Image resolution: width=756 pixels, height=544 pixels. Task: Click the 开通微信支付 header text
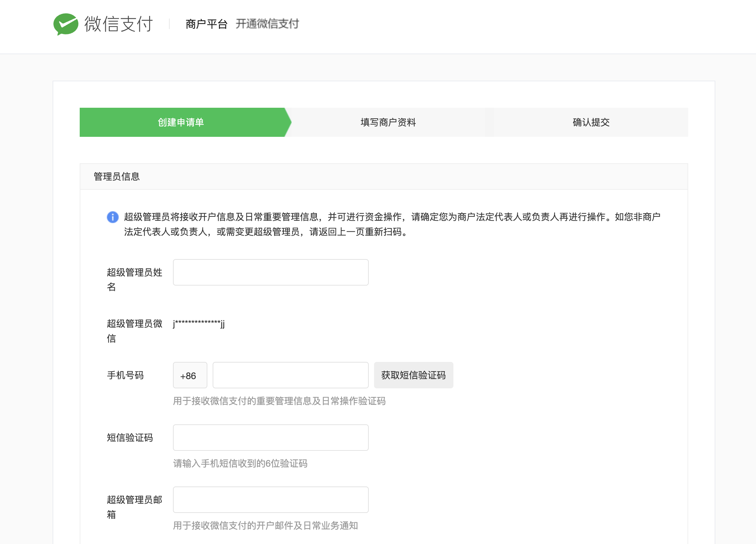tap(267, 24)
